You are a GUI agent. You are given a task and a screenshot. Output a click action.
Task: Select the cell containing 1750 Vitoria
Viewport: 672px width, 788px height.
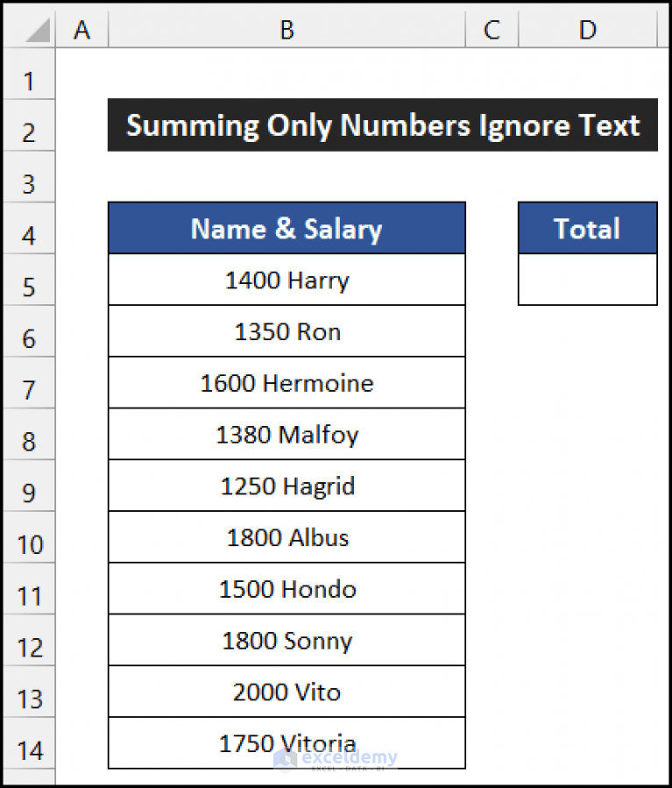(x=286, y=742)
